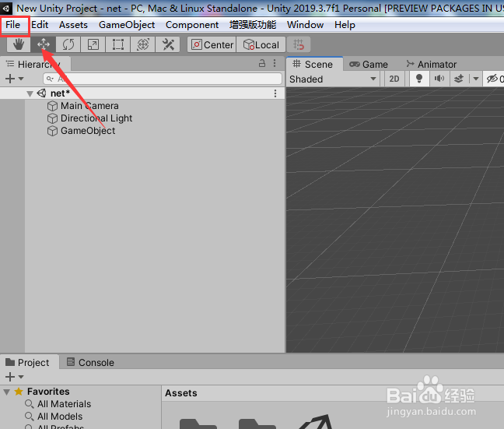Image resolution: width=504 pixels, height=429 pixels.
Task: Select GameObject in Hierarchy
Action: [x=88, y=131]
